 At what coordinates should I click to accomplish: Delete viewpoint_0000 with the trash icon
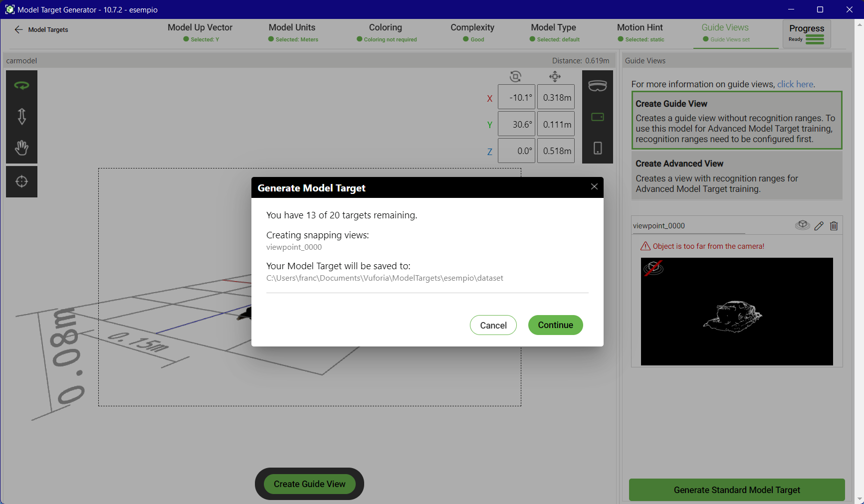(834, 225)
